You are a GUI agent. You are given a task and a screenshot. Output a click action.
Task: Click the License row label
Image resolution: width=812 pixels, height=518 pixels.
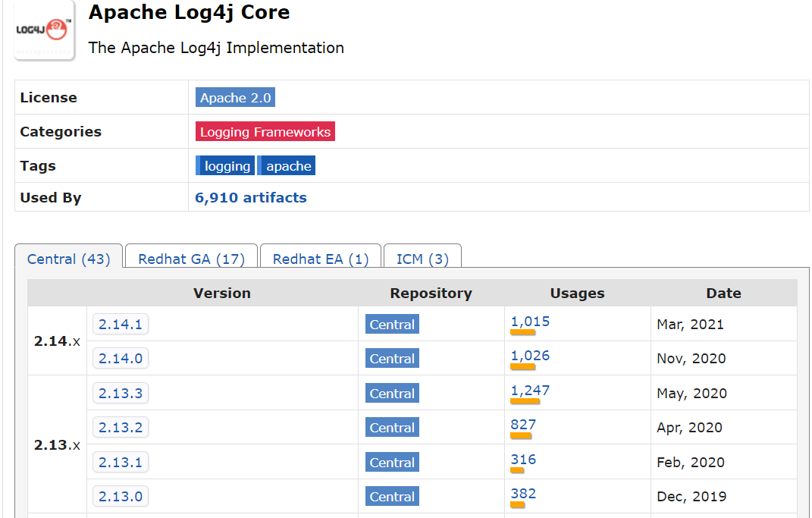pyautogui.click(x=49, y=97)
